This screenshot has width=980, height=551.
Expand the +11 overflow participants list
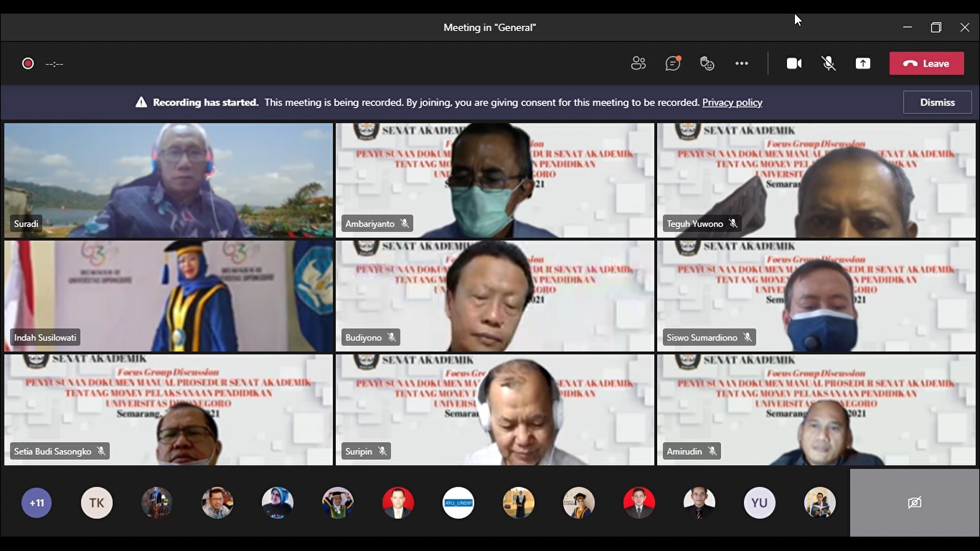[37, 503]
